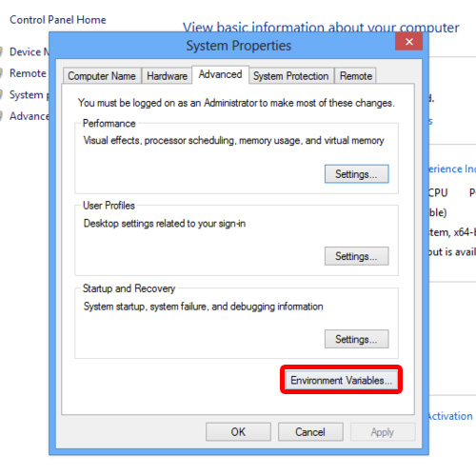This screenshot has width=476, height=476.
Task: Open Performance Settings
Action: coord(356,174)
